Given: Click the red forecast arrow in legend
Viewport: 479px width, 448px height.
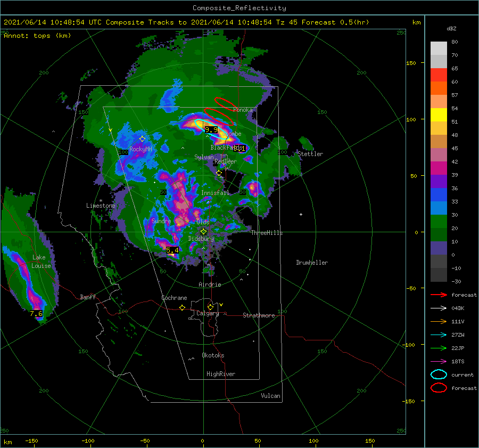Looking at the screenshot, I should tap(439, 295).
